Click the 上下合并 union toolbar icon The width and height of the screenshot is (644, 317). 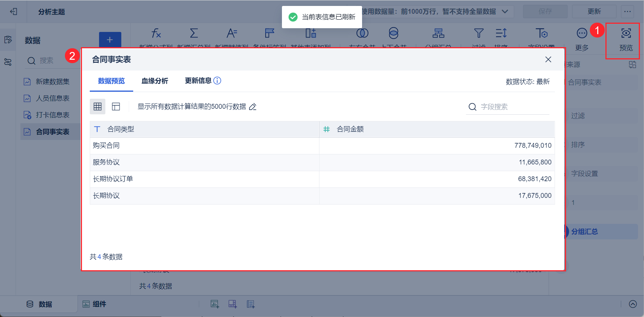point(394,33)
